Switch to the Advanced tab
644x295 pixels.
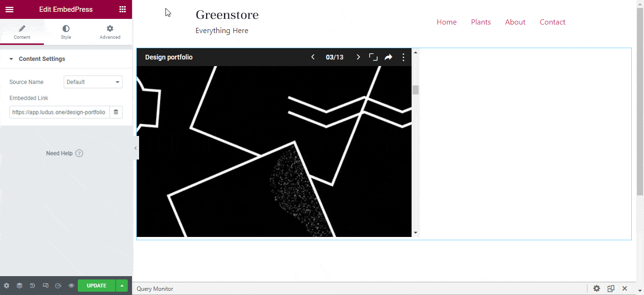(110, 32)
